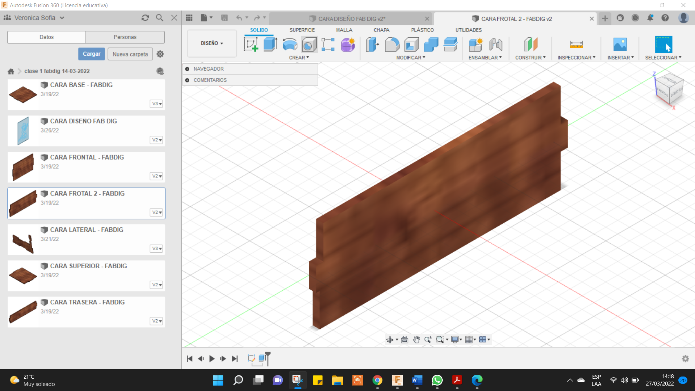
Task: Click the Construct plane icon
Action: pos(531,44)
